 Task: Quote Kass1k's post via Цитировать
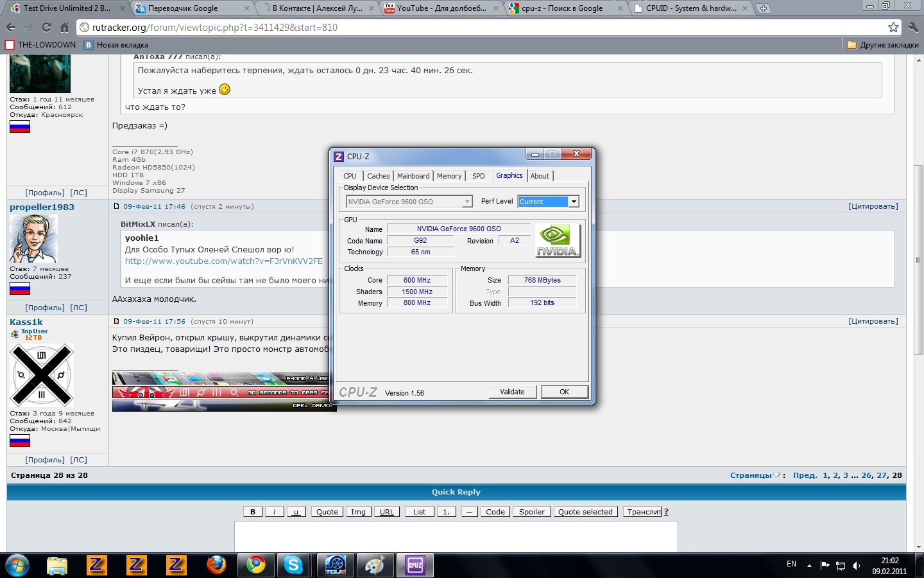[x=873, y=321]
